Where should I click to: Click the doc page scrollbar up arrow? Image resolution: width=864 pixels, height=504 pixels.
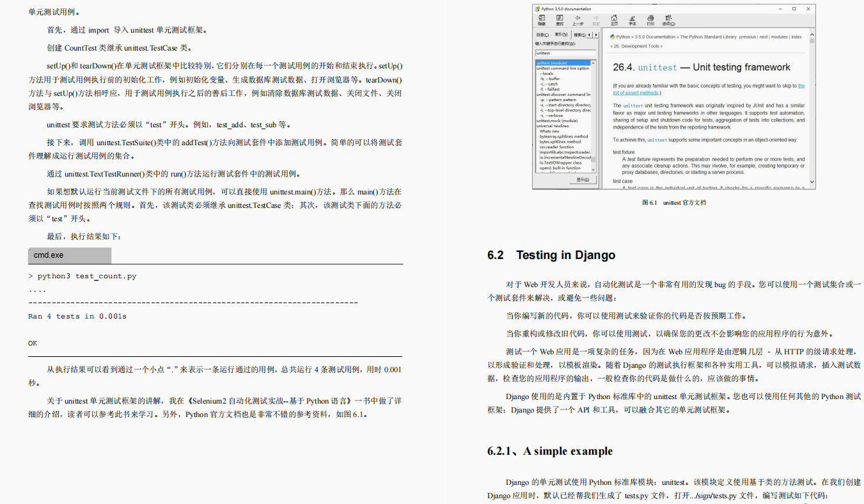[812, 35]
